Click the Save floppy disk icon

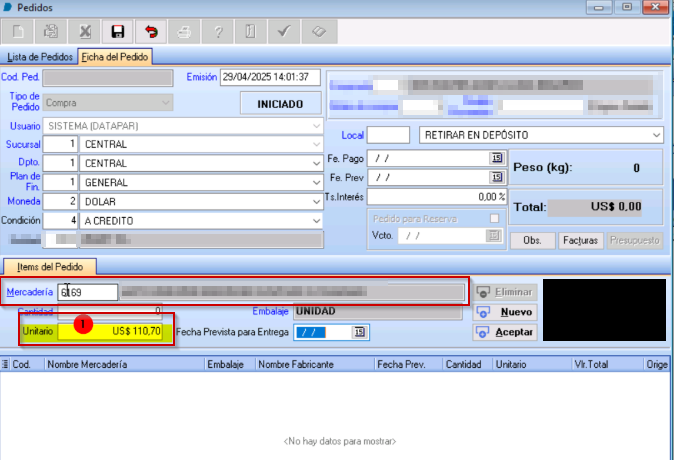pyautogui.click(x=118, y=31)
